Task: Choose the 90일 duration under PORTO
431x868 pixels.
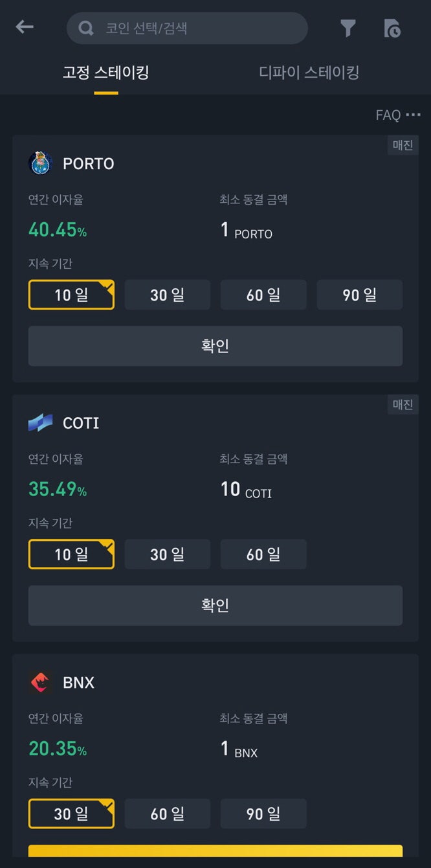Action: [359, 295]
